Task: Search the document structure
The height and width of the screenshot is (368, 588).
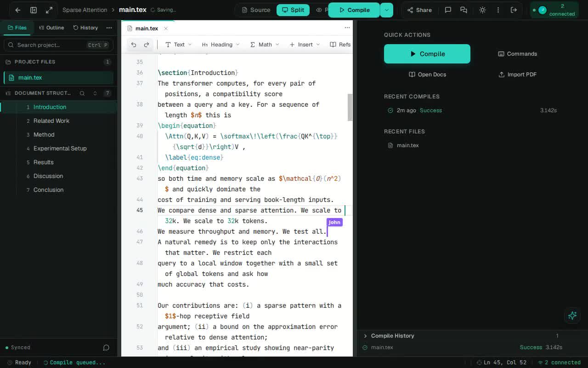Action: pos(82,93)
